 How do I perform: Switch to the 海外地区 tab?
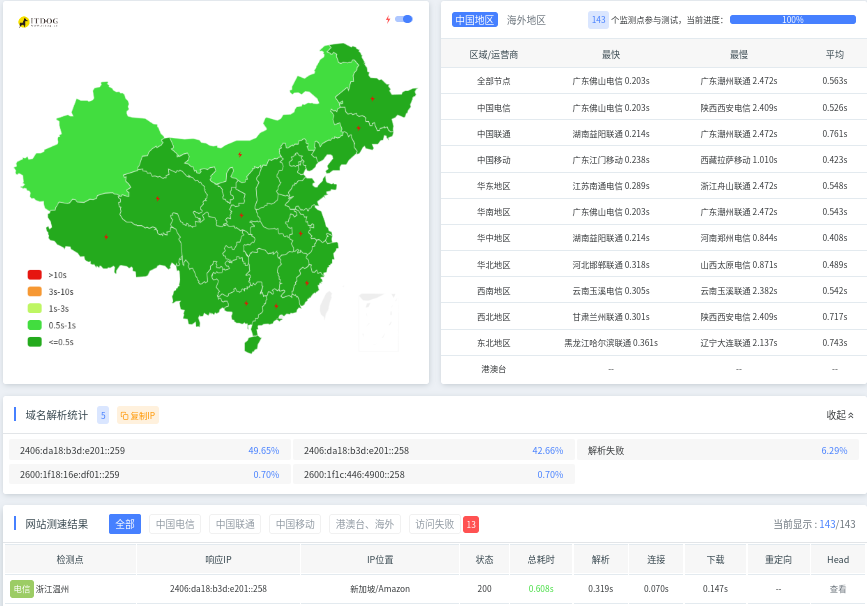(x=526, y=19)
